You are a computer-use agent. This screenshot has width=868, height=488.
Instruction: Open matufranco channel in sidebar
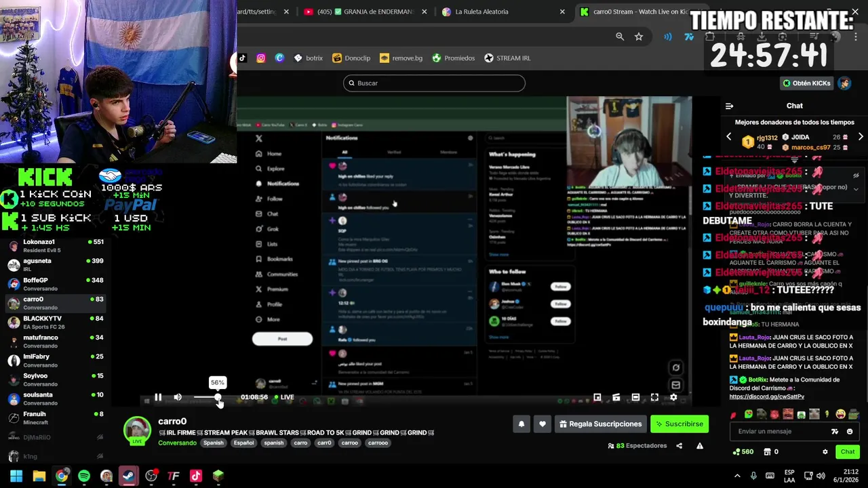click(56, 341)
